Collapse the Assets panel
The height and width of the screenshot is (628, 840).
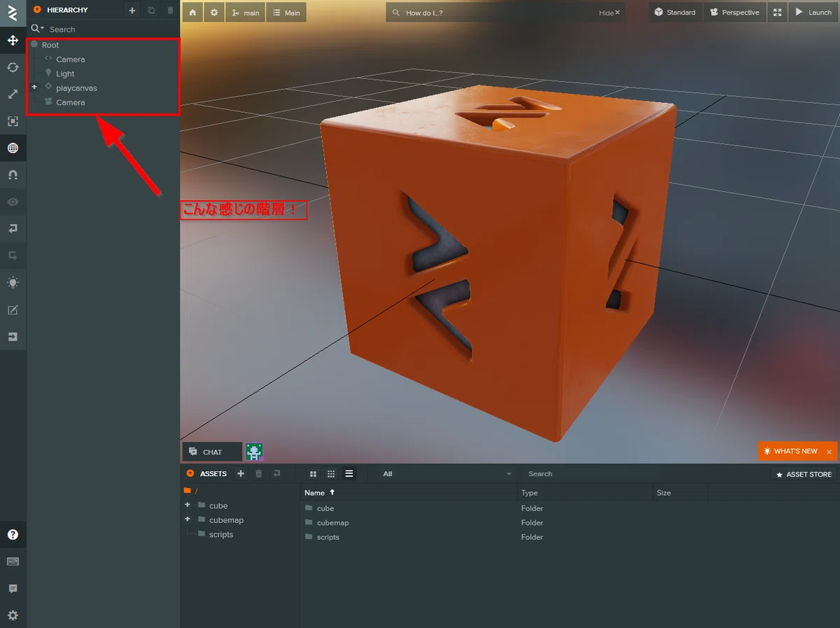[190, 473]
